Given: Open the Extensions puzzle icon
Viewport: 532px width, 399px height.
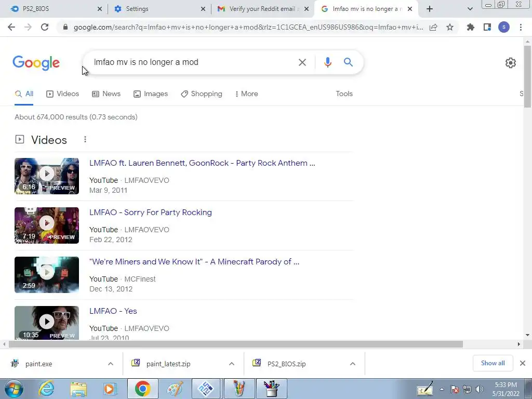Looking at the screenshot, I should [470, 27].
